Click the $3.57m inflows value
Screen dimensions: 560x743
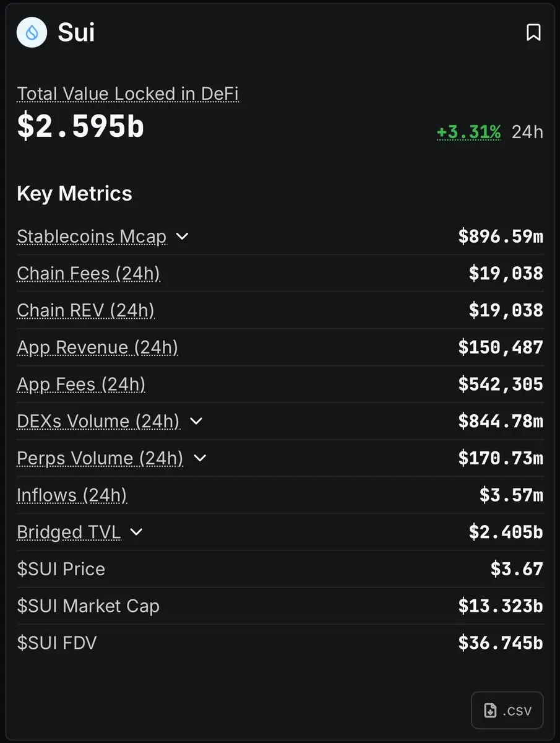pos(511,495)
